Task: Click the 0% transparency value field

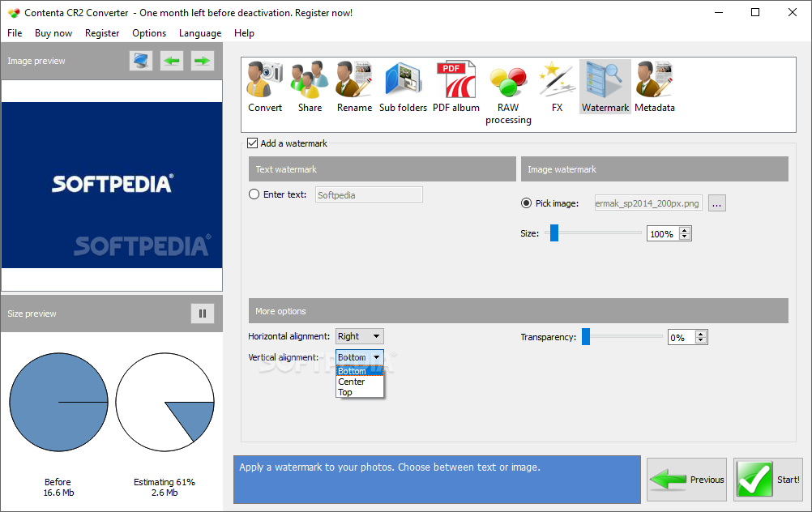Action: [682, 338]
